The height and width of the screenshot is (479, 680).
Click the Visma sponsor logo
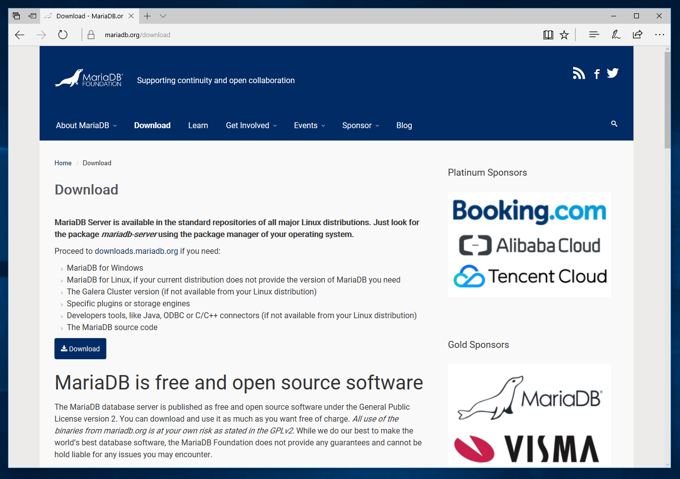tap(526, 449)
